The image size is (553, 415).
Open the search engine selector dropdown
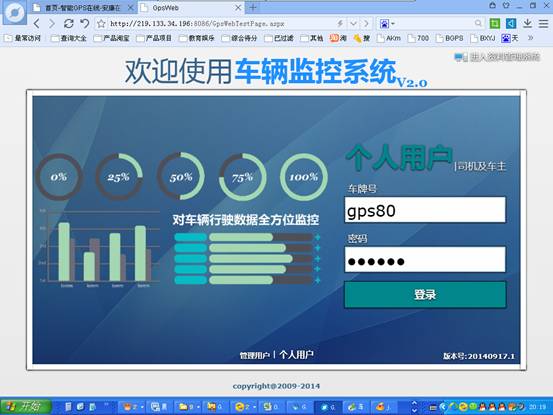[387, 24]
